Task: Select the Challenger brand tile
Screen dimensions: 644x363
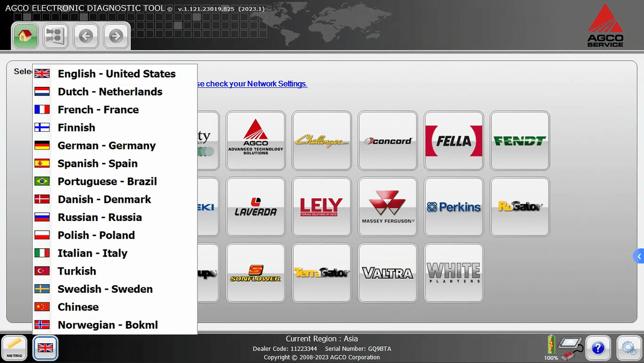Action: click(321, 140)
